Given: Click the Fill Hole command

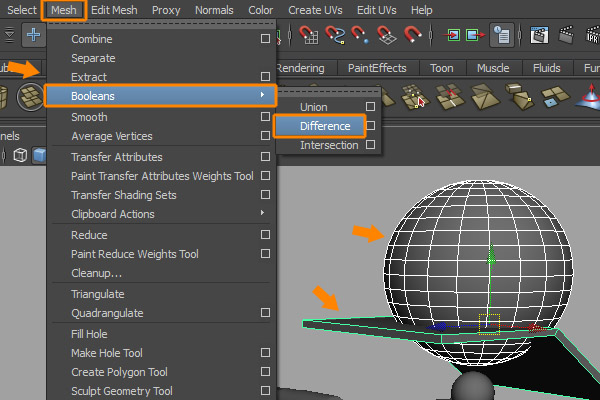Looking at the screenshot, I should tap(89, 334).
